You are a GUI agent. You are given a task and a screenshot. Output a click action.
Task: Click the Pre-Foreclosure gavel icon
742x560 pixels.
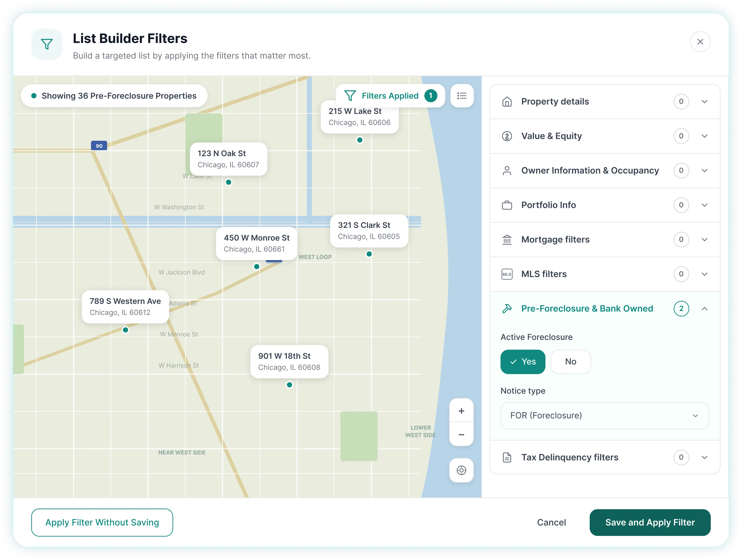(507, 309)
